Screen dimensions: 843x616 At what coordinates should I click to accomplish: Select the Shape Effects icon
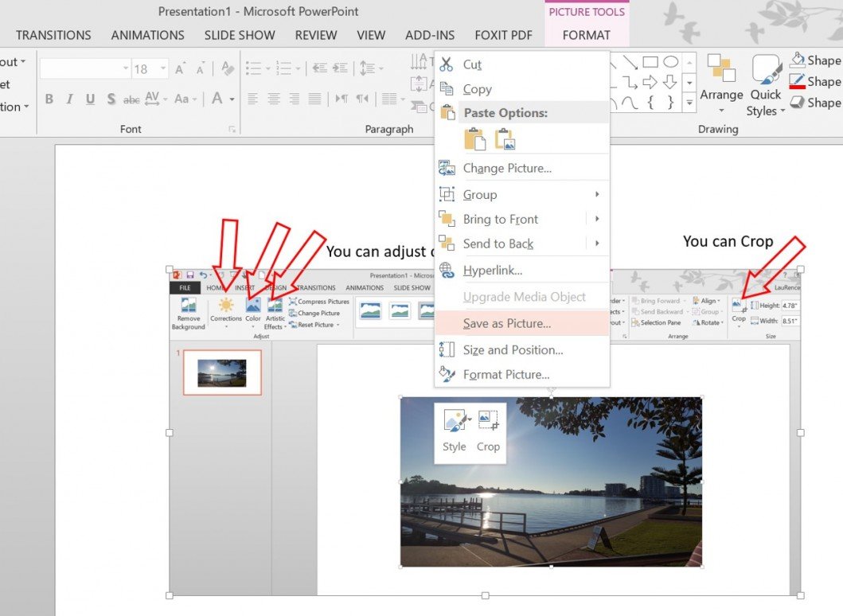796,103
